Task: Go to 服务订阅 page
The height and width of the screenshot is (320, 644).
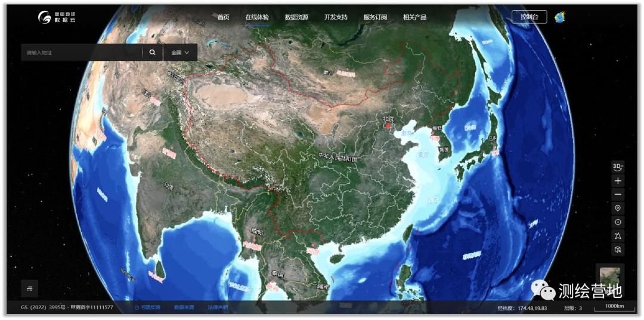Action: pyautogui.click(x=375, y=17)
